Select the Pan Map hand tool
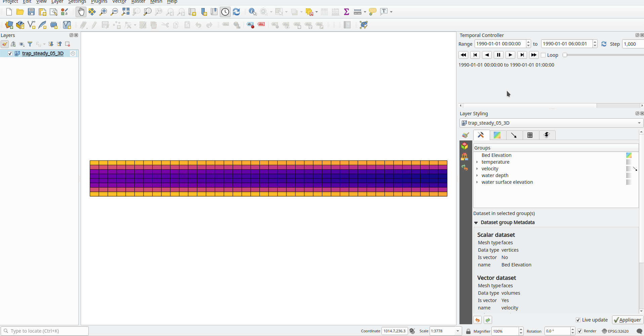Screen dimensions: 644x336 (x=81, y=12)
